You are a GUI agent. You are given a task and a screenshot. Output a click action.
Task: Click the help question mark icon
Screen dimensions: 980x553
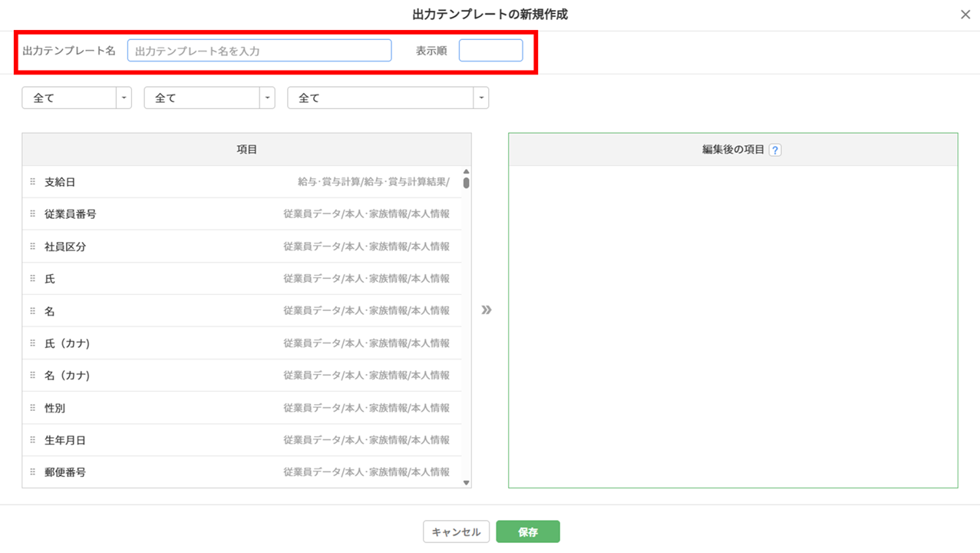point(775,151)
